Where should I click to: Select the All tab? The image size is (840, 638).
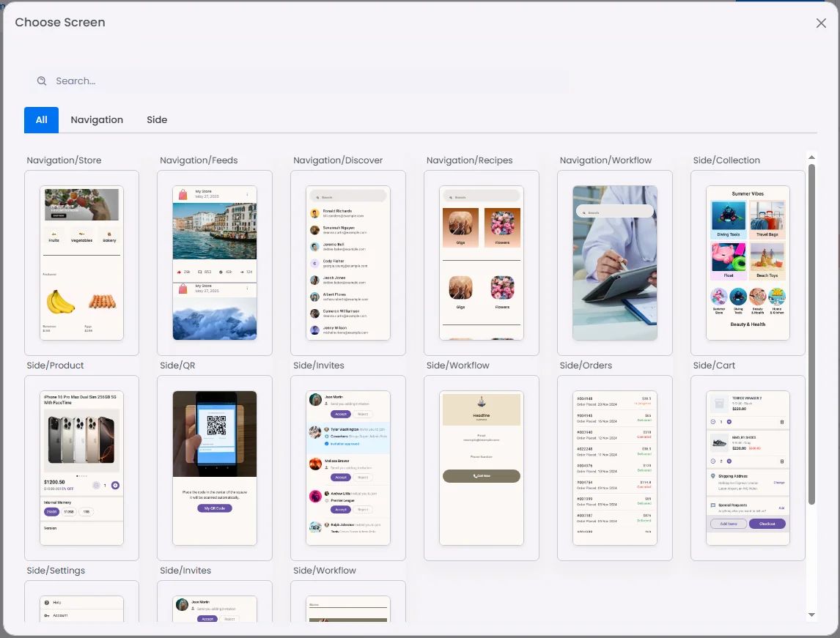coord(41,120)
